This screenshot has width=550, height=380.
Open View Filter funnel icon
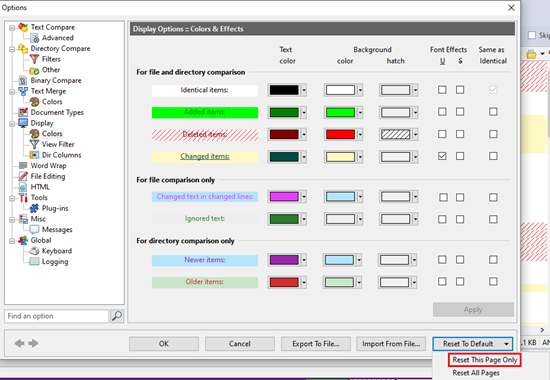(34, 144)
